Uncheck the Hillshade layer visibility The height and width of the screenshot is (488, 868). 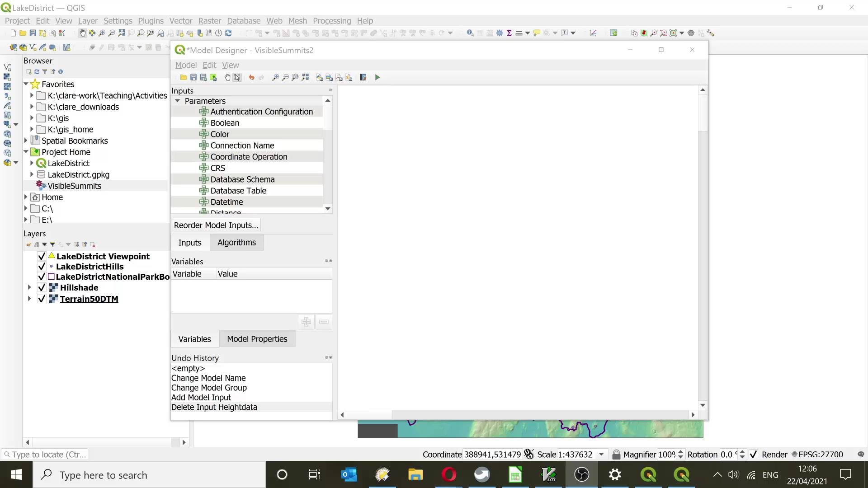(x=42, y=287)
